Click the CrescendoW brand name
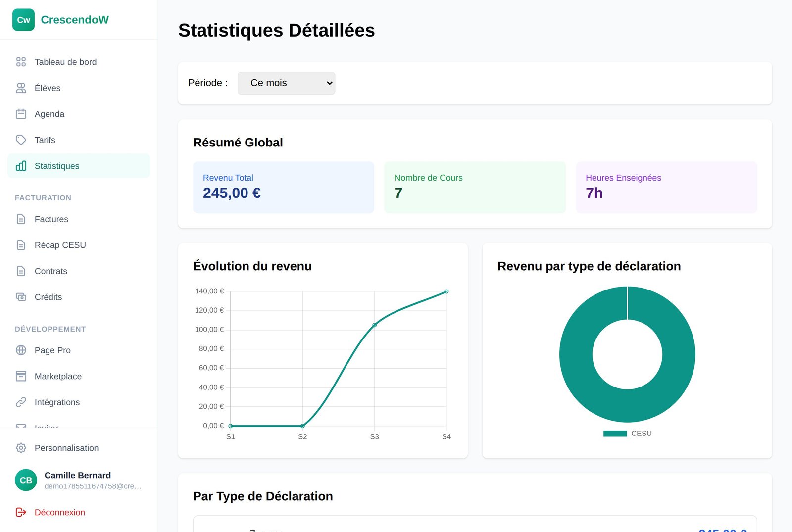792x532 pixels. (75, 20)
